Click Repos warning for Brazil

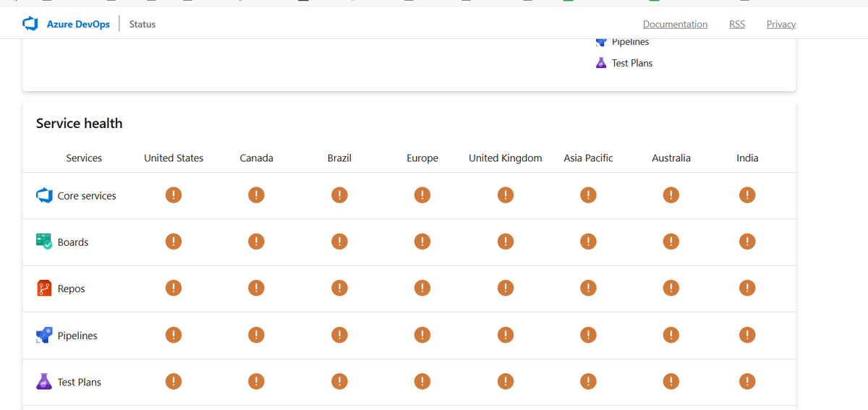pos(339,288)
